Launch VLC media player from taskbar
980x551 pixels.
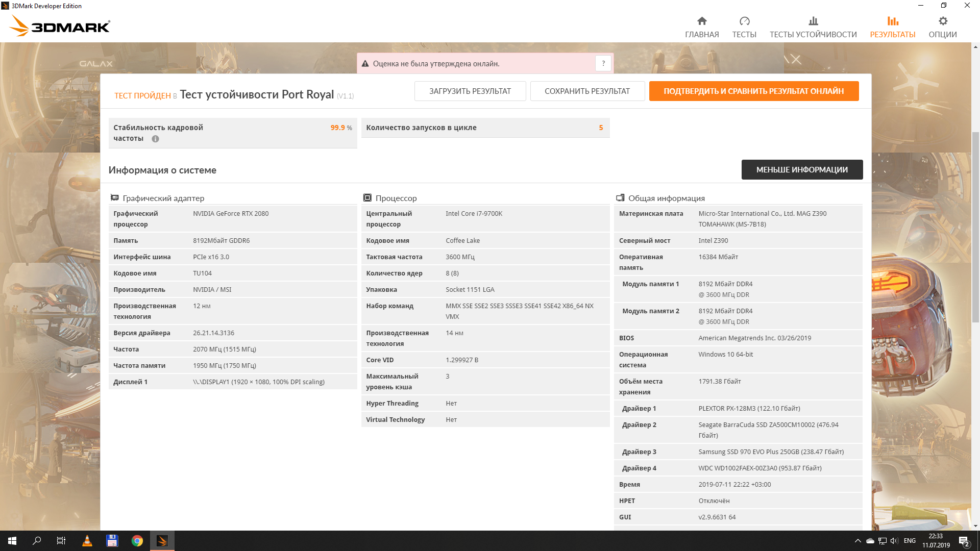[x=87, y=541]
